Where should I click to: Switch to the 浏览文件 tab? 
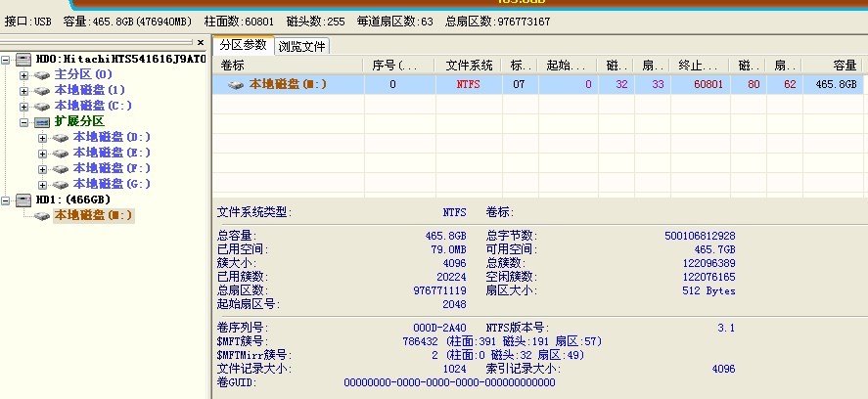tap(301, 47)
